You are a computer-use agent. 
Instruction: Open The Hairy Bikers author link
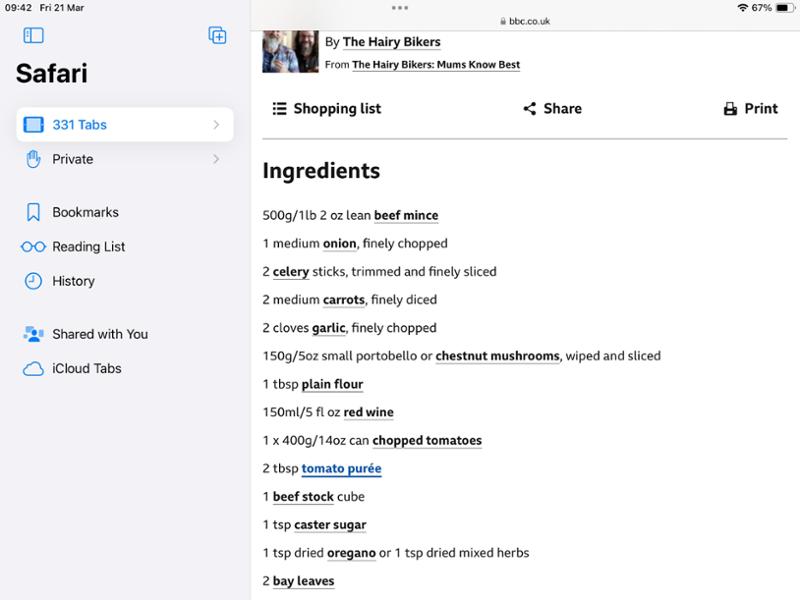point(391,42)
